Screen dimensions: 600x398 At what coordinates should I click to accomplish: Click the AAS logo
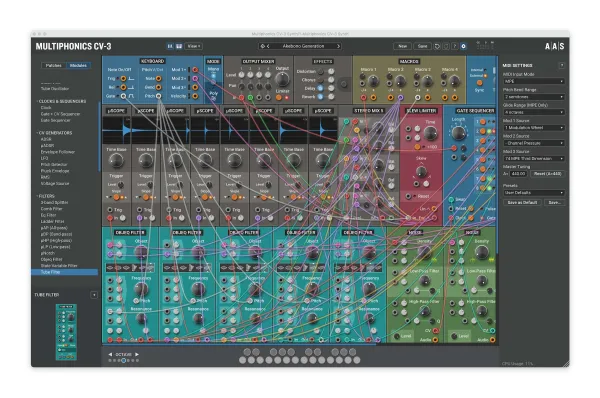click(x=554, y=46)
